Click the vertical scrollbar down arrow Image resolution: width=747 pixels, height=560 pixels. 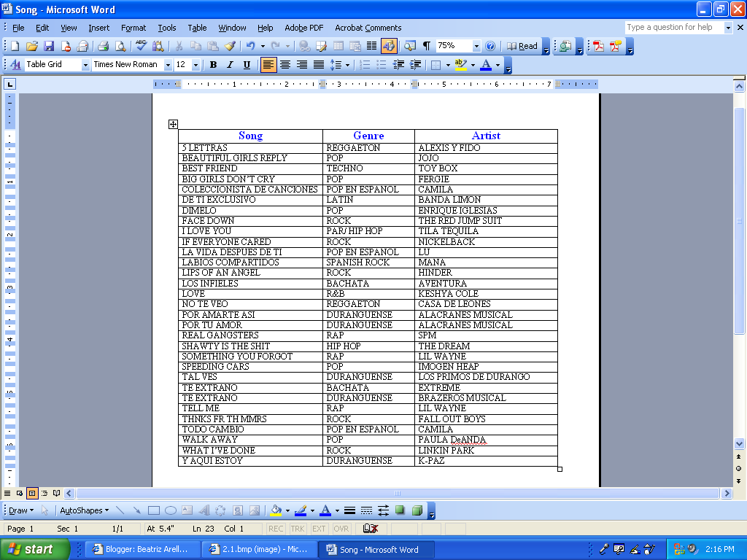[739, 443]
